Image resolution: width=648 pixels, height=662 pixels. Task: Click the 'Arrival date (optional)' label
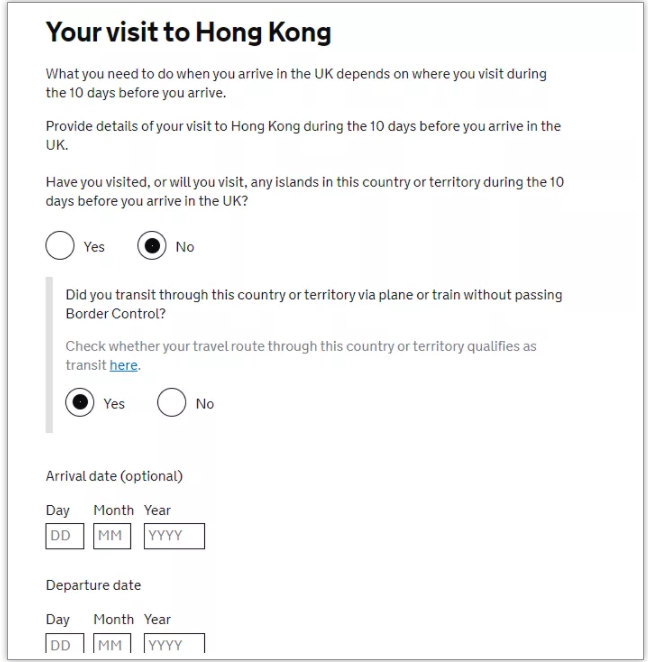(114, 476)
